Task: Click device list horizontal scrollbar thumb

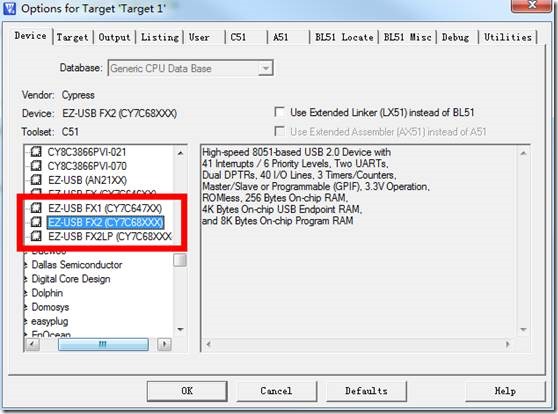Action: pos(103,344)
